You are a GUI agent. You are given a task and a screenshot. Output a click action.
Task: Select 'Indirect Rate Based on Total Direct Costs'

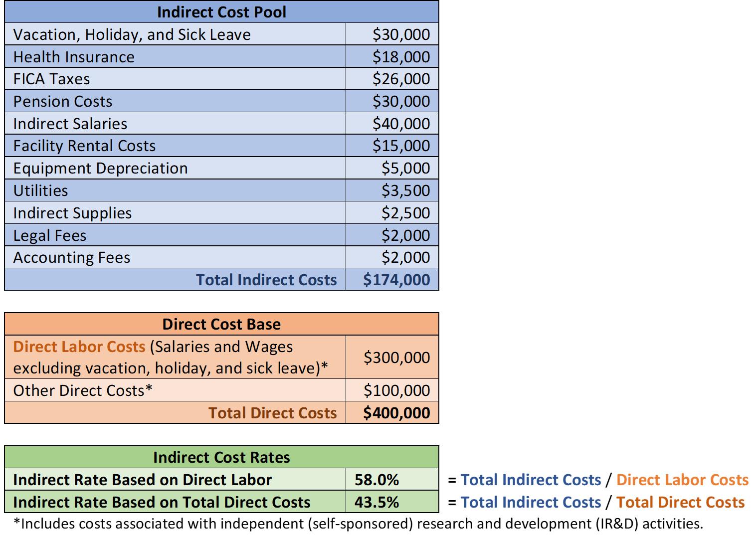click(175, 502)
